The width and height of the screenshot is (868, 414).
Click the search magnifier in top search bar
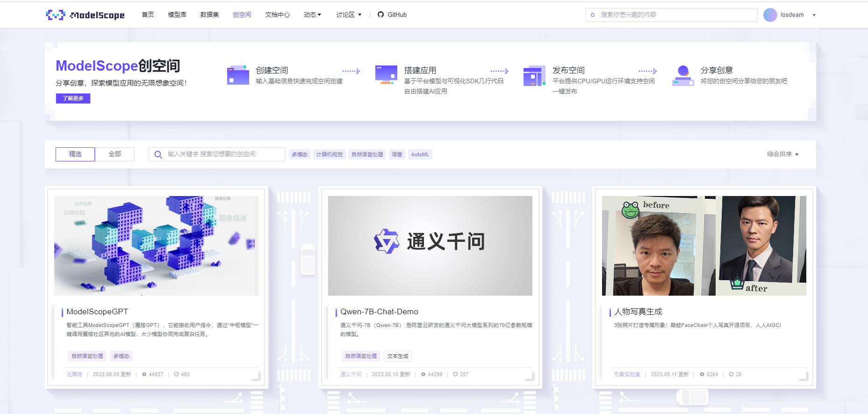pos(593,15)
